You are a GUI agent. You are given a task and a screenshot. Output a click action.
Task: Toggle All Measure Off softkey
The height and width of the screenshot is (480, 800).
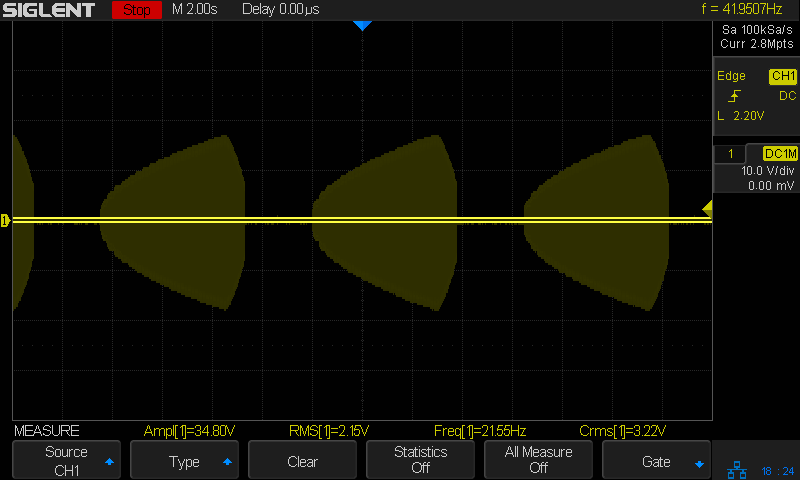(538, 461)
